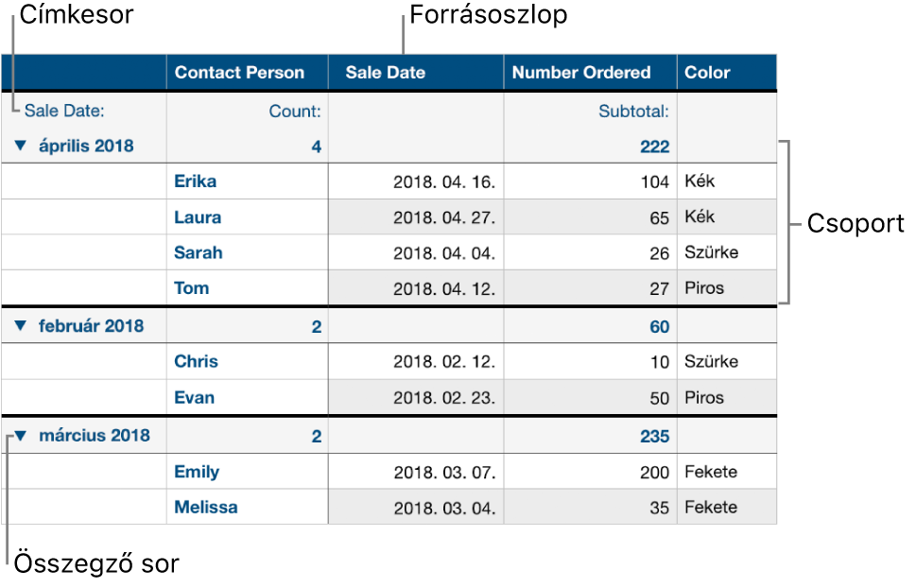Viewport: 916px width, 588px height.
Task: Click the Erika contact cell
Action: coord(247,182)
